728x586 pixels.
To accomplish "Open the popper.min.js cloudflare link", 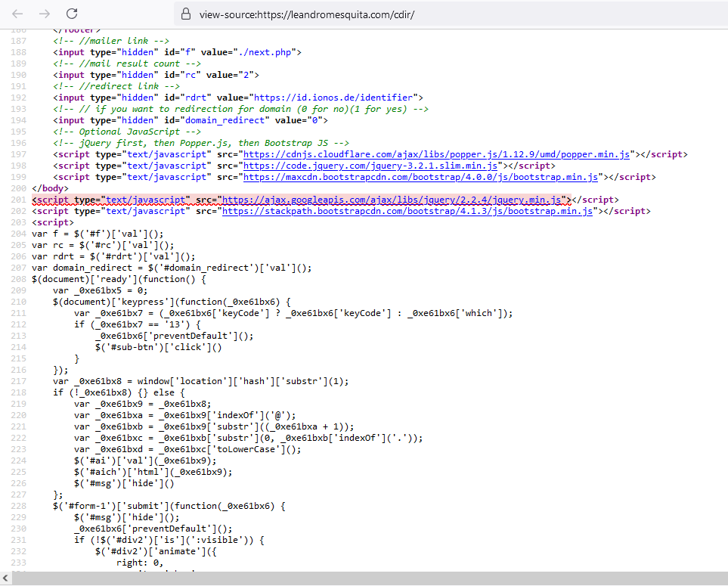I will [436, 154].
